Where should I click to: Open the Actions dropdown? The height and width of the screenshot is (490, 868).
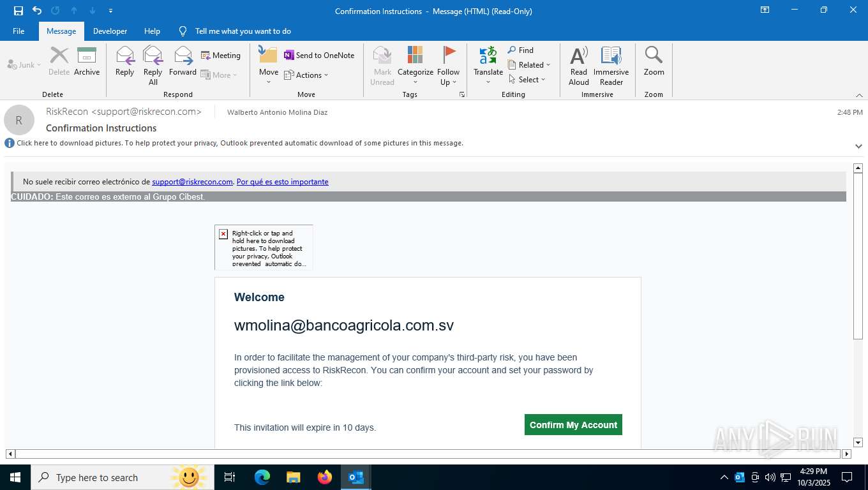[x=306, y=75]
